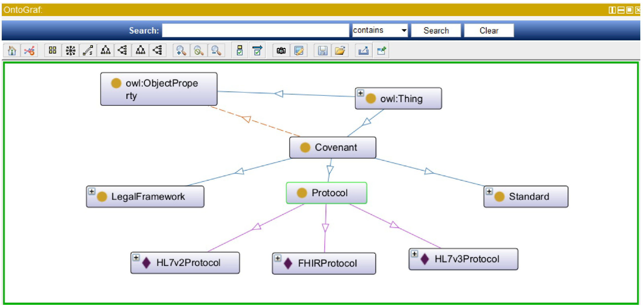The width and height of the screenshot is (644, 308).
Task: Toggle the pin tooltips icon
Action: coord(381,51)
